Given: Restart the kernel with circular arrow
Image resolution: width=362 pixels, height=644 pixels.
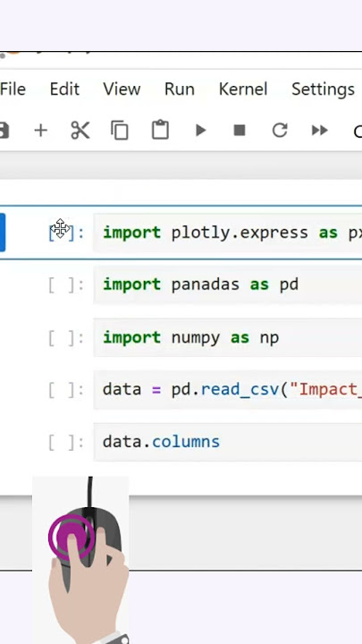Looking at the screenshot, I should click(280, 131).
